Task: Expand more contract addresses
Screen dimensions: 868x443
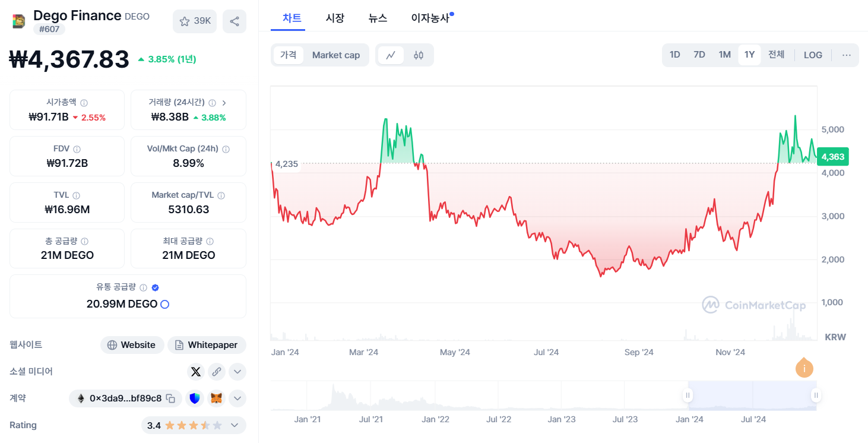Action: coord(237,398)
